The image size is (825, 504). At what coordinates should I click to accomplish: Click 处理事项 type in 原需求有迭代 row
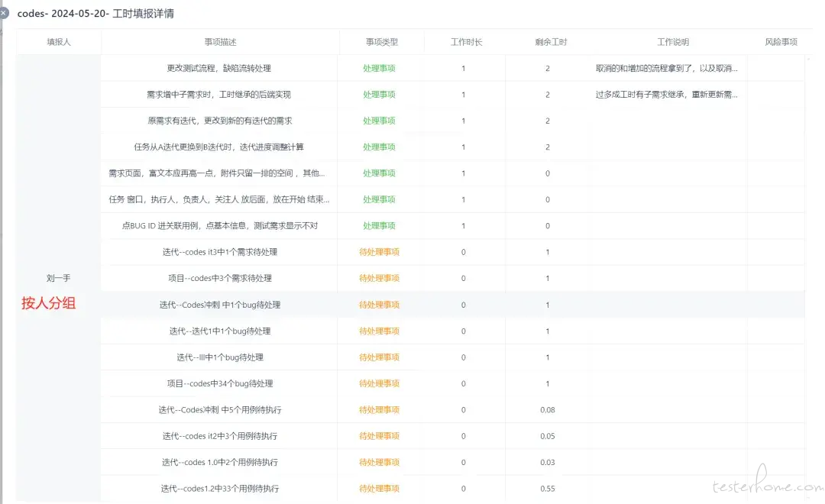(379, 121)
